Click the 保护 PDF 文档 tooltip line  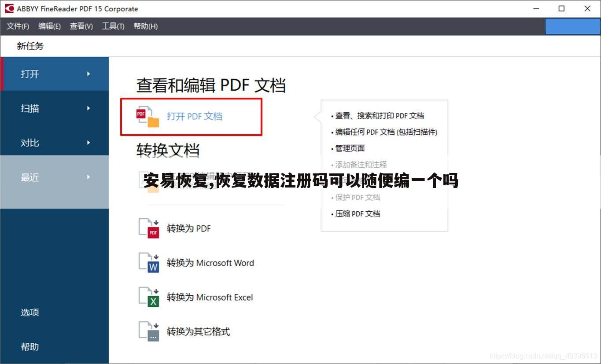pyautogui.click(x=358, y=197)
